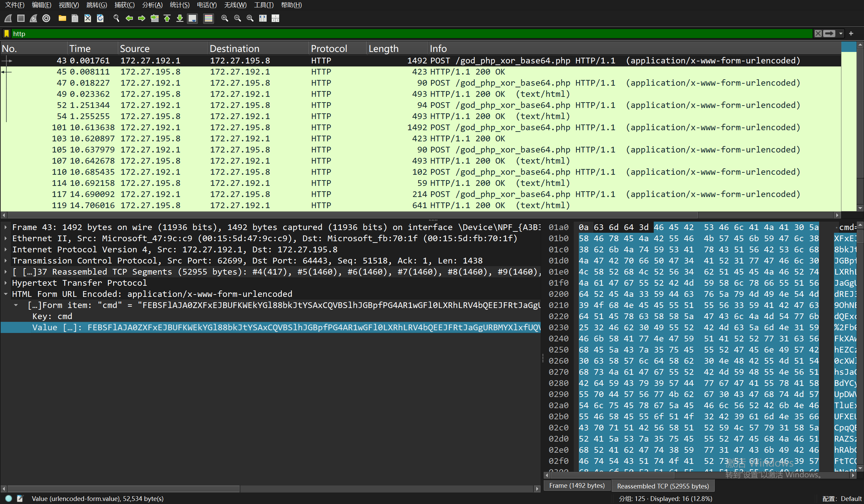Open the 统计(S) menu

point(179,5)
